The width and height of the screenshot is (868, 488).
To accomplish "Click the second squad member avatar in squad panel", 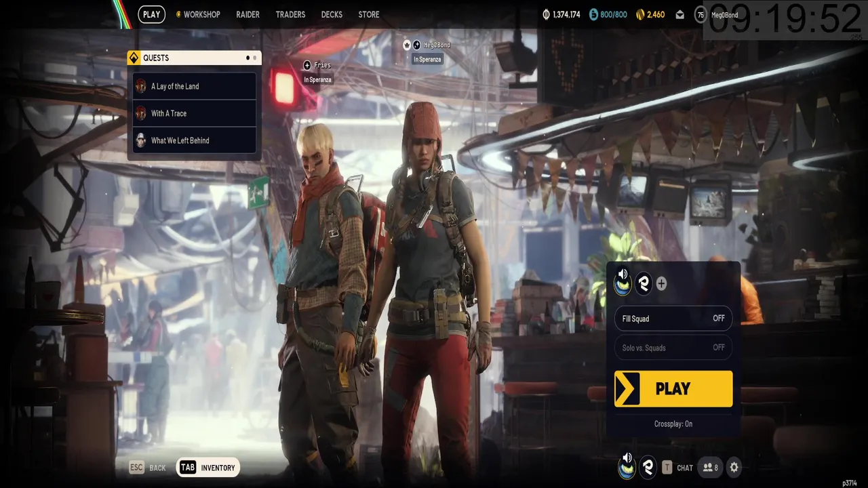I will 644,283.
